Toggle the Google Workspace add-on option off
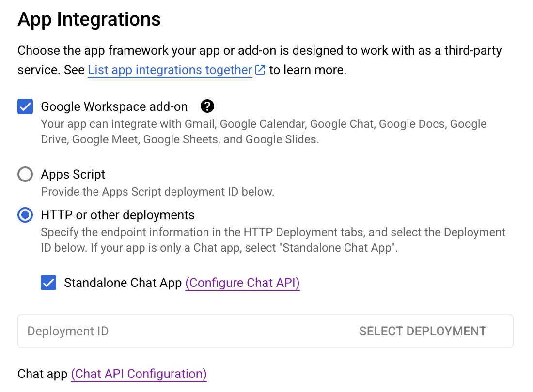This screenshot has height=392, width=533. pyautogui.click(x=25, y=106)
